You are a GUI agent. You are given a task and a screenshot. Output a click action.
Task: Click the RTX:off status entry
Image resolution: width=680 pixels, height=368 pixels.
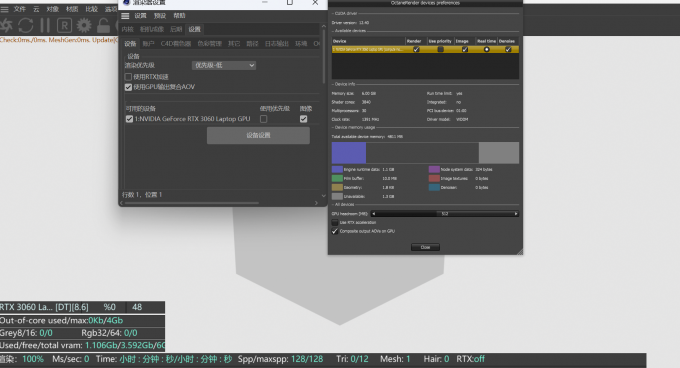(x=471, y=359)
